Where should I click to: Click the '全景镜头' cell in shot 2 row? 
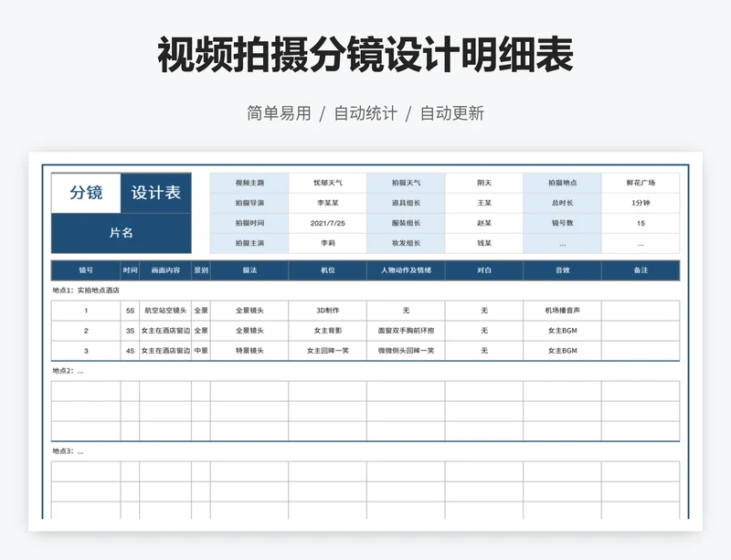point(249,331)
